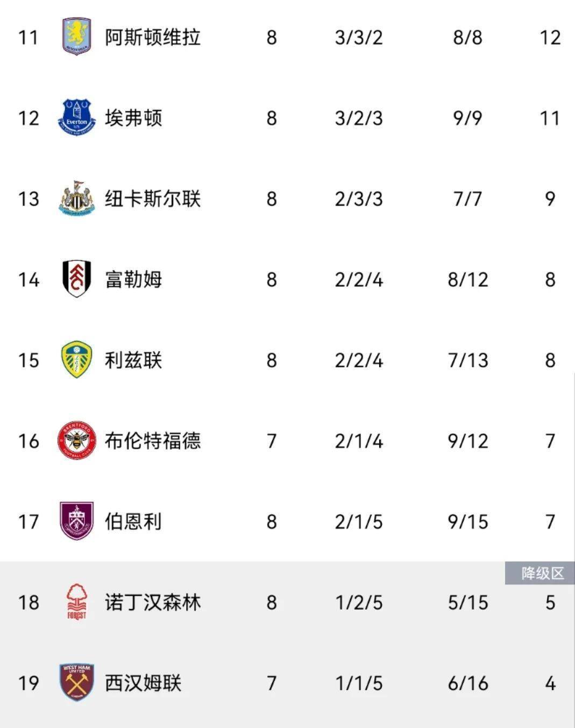
Task: Select West Ham's 6/16 goals record
Action: point(468,683)
